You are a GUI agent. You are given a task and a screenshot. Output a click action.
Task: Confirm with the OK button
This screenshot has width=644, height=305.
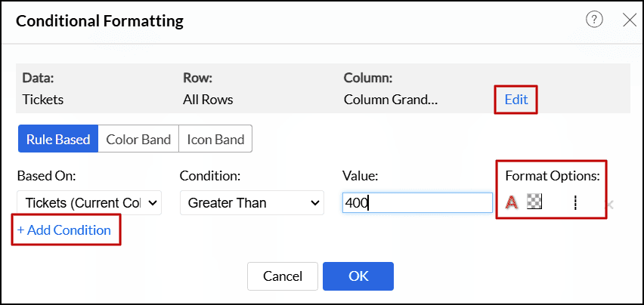click(x=358, y=276)
